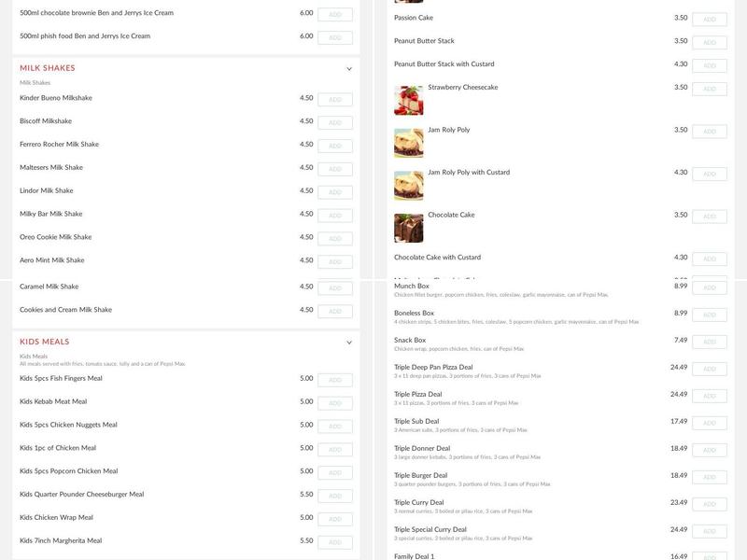Open the Strawberry Cheesecake thumbnail image
This screenshot has width=747, height=560.
point(409,101)
